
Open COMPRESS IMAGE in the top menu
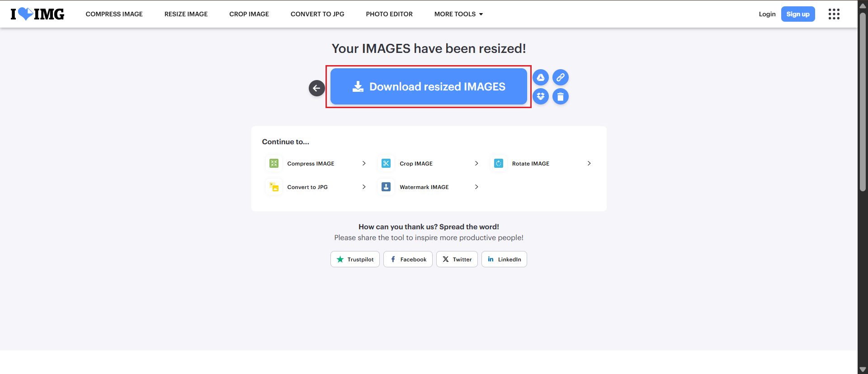114,14
